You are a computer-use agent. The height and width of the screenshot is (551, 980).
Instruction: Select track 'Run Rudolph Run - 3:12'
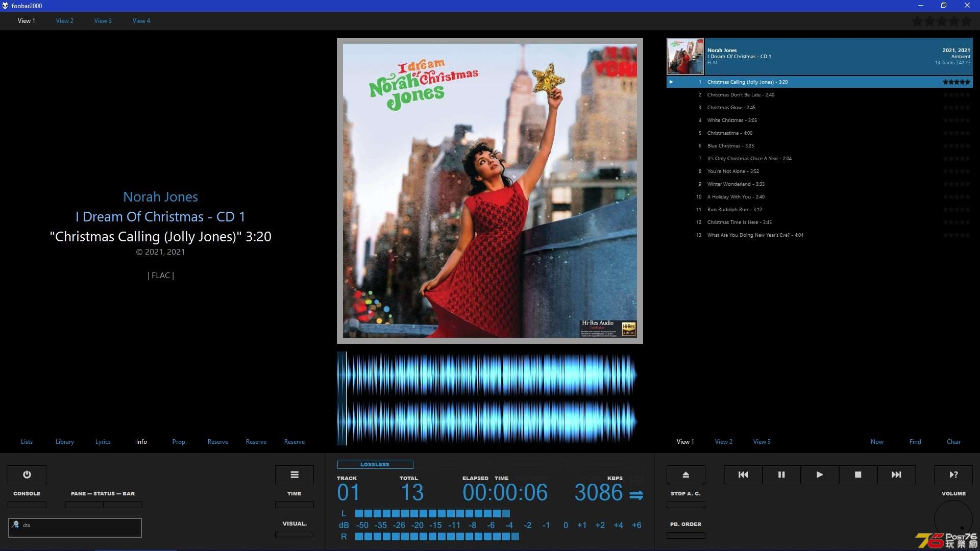pyautogui.click(x=819, y=209)
